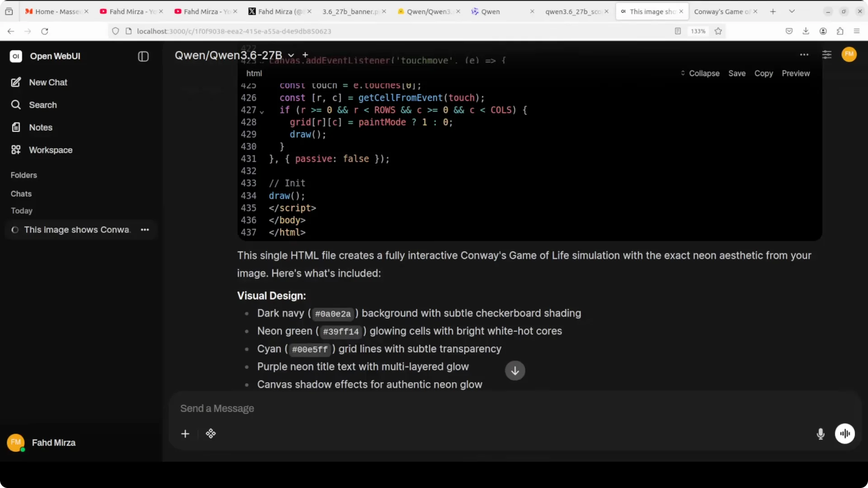Image resolution: width=868 pixels, height=488 pixels.
Task: List all tabs dropdown arrow
Action: pyautogui.click(x=792, y=11)
